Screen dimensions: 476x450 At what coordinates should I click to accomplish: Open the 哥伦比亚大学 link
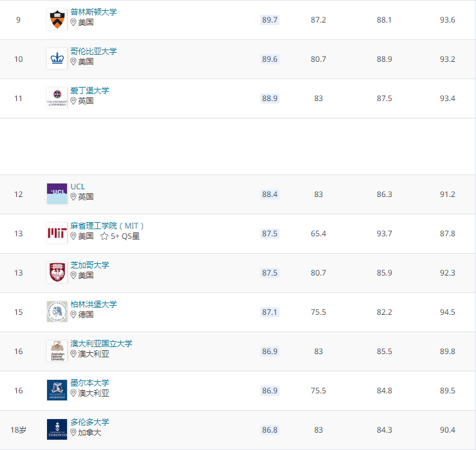point(93,52)
